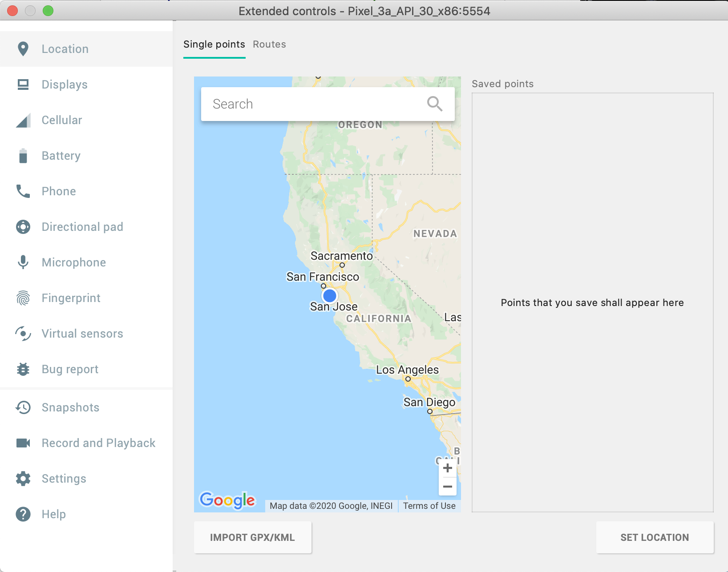
Task: Open Virtual sensors
Action: (82, 334)
